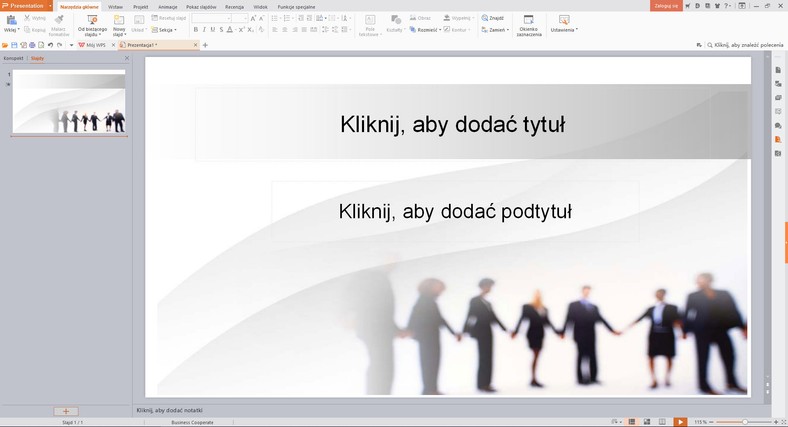Switch to the Animacje ribbon tab
Viewport: 788px width, 427px height.
pos(167,6)
